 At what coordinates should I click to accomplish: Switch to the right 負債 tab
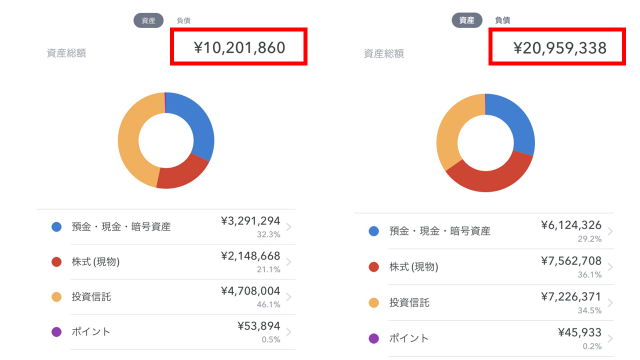click(502, 20)
